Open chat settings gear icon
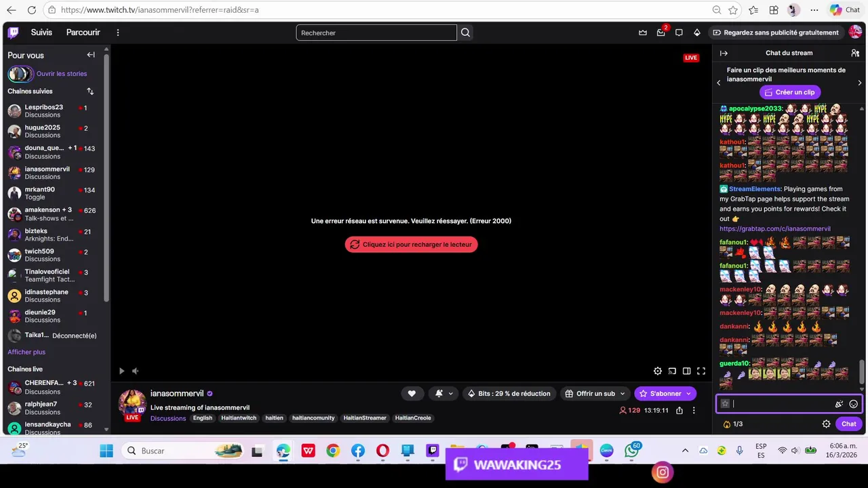The width and height of the screenshot is (868, 488). point(826,424)
